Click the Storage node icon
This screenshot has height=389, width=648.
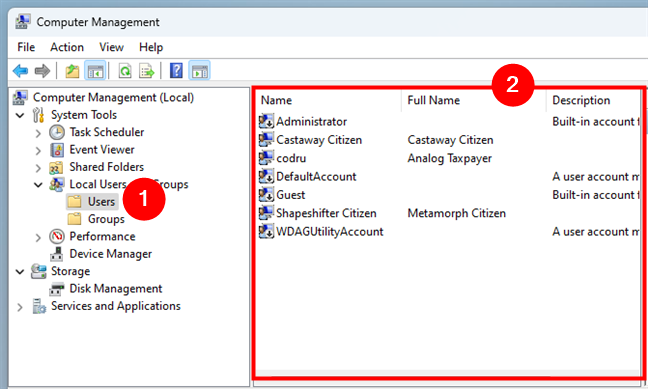coord(38,272)
